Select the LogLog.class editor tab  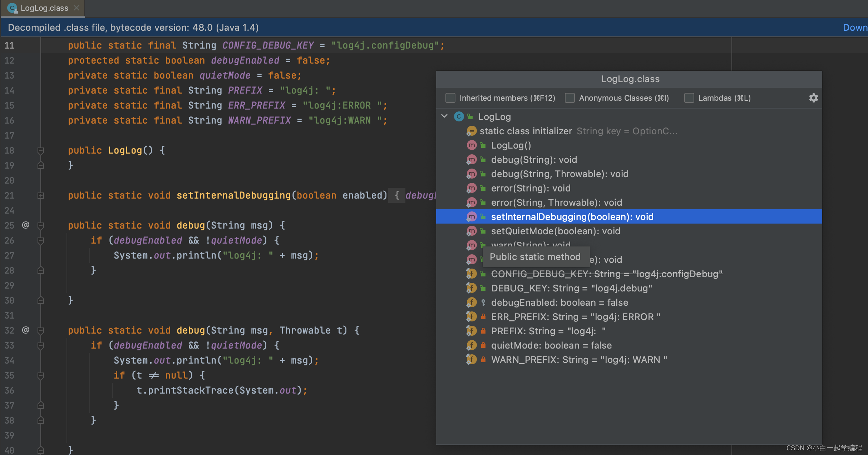(44, 8)
